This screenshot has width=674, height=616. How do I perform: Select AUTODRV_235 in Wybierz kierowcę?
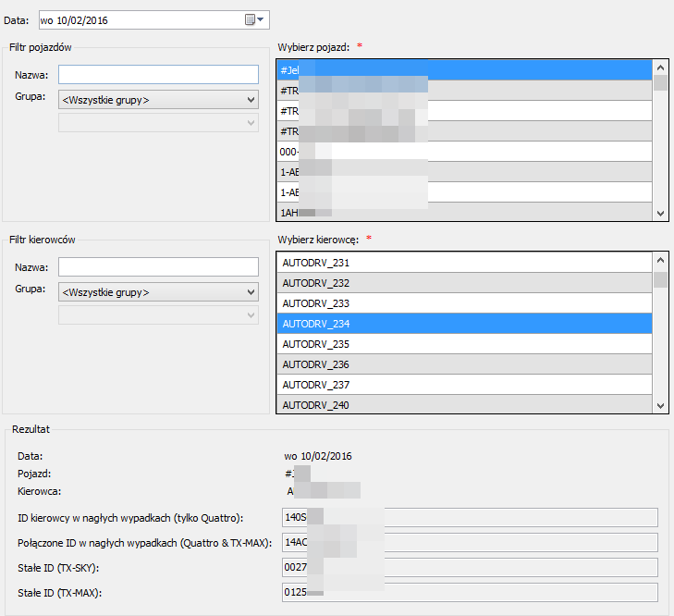[x=462, y=344]
